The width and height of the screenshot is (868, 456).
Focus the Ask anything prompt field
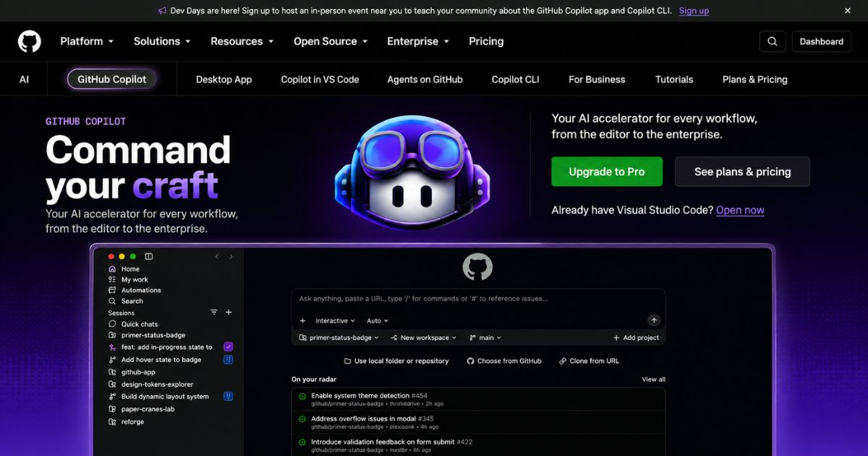477,298
